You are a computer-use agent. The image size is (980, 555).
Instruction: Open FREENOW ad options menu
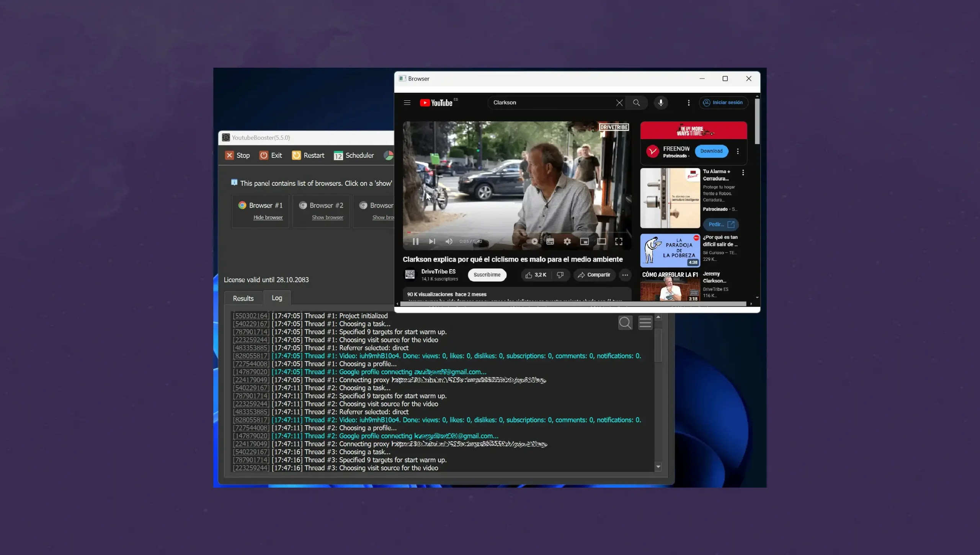tap(738, 151)
